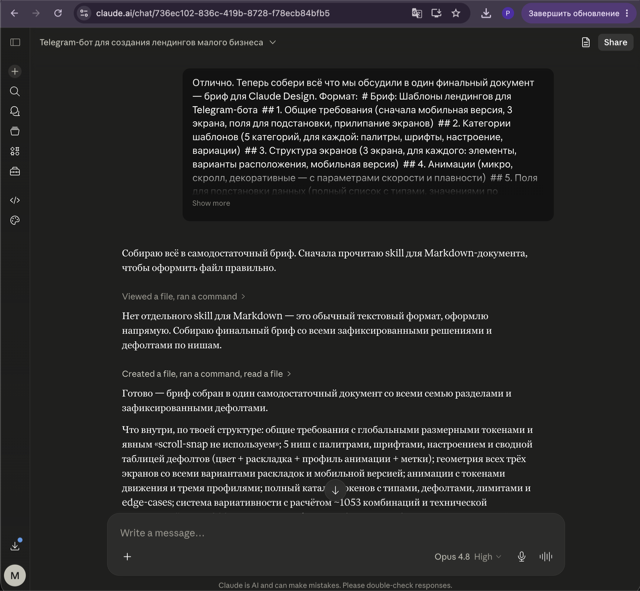This screenshot has width=640, height=591.
Task: Open the user account avatar M
Action: point(15,575)
